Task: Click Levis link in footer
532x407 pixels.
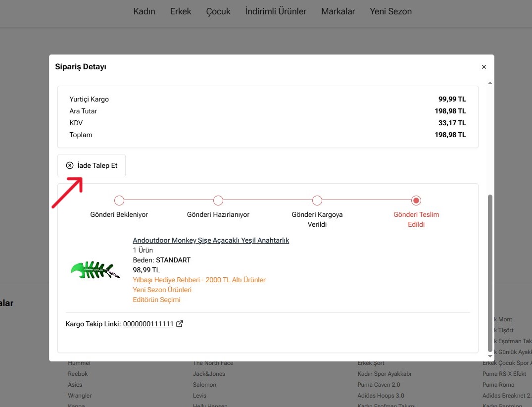Action: [199, 396]
